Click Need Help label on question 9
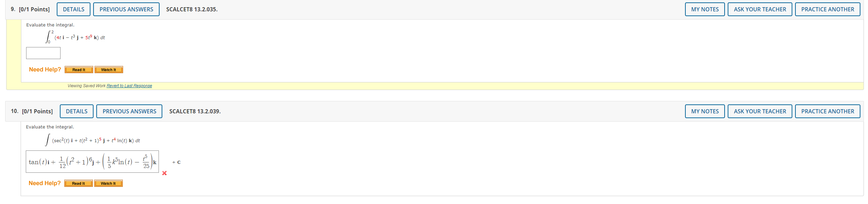The width and height of the screenshot is (868, 204). pyautogui.click(x=45, y=69)
